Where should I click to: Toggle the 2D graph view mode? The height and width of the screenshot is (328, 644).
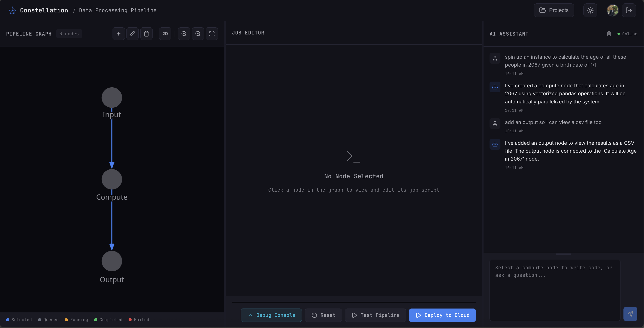click(165, 34)
